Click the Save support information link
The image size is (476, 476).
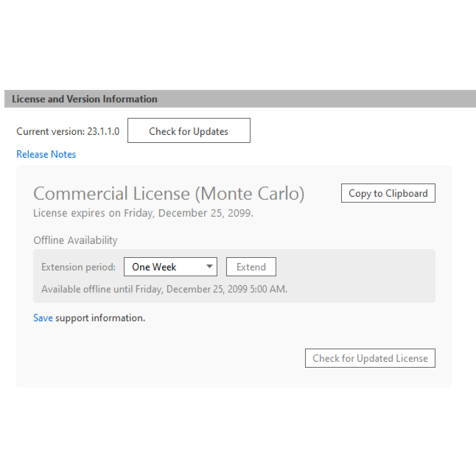[x=43, y=318]
